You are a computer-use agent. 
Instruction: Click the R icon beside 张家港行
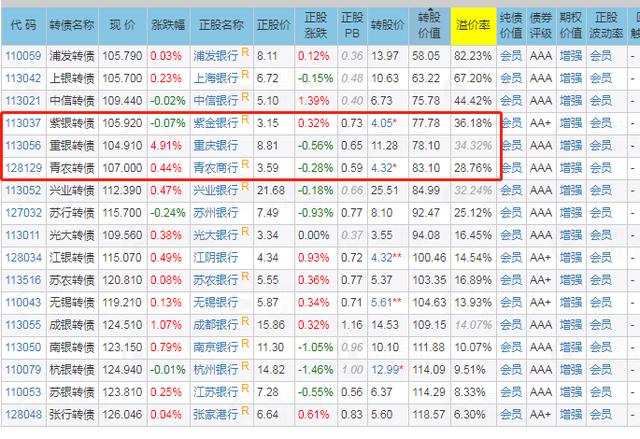[245, 411]
